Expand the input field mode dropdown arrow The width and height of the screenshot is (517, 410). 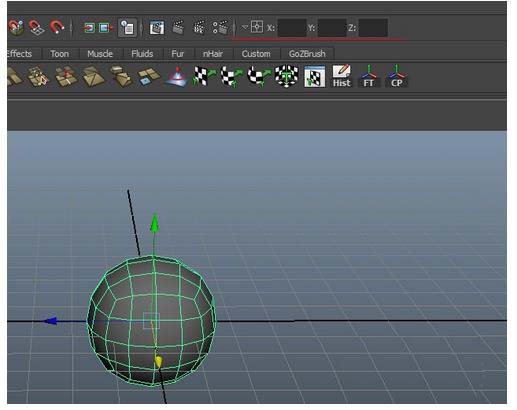[245, 27]
